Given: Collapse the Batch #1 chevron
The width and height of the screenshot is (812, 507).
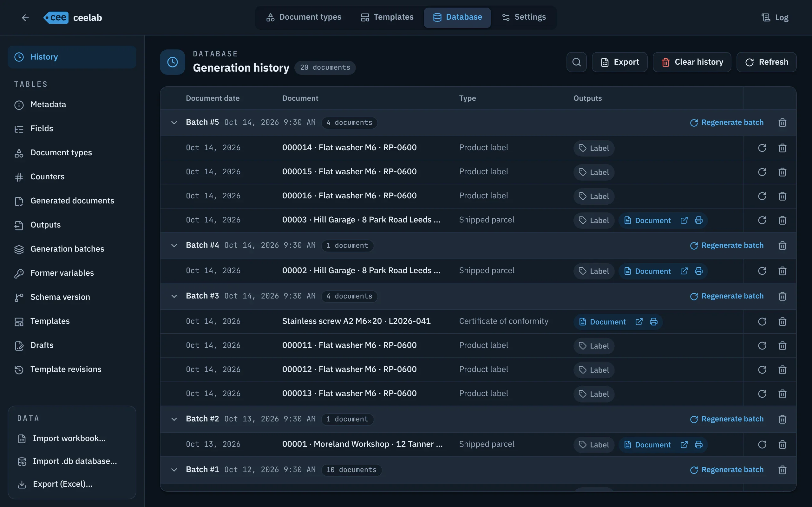Looking at the screenshot, I should coord(174,469).
